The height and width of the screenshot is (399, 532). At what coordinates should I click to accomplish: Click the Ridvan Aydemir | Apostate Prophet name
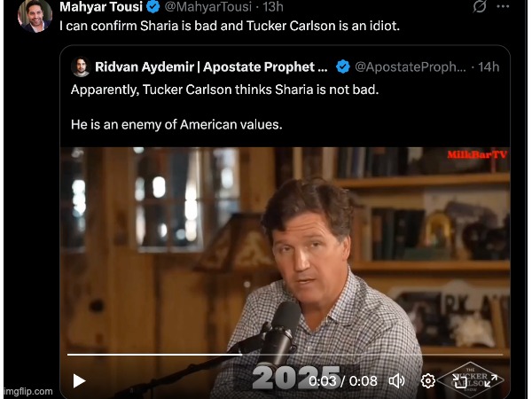[211, 66]
